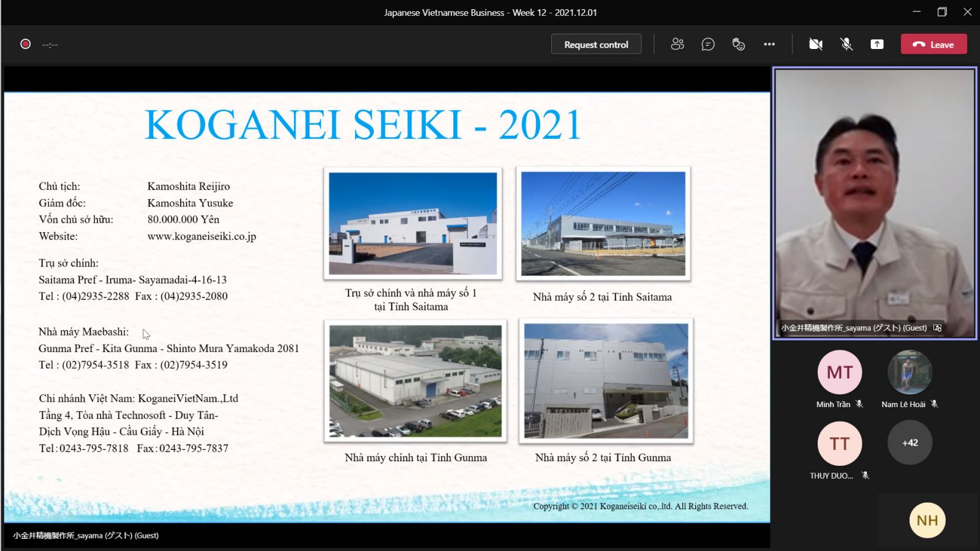Select THUY DUO participant avatar

840,443
